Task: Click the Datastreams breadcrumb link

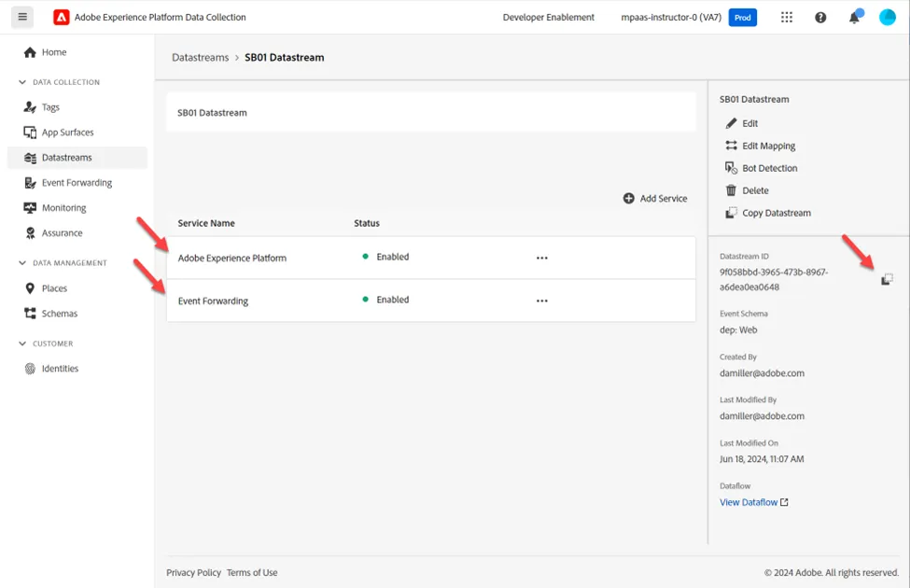Action: point(201,58)
